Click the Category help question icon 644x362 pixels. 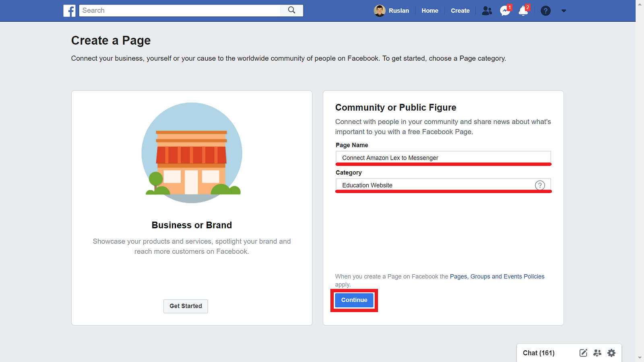click(540, 185)
